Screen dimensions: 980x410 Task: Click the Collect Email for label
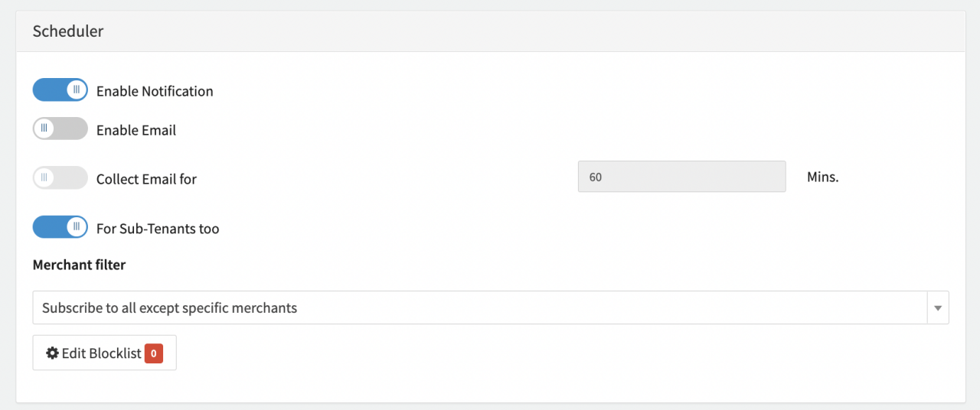[x=146, y=179]
